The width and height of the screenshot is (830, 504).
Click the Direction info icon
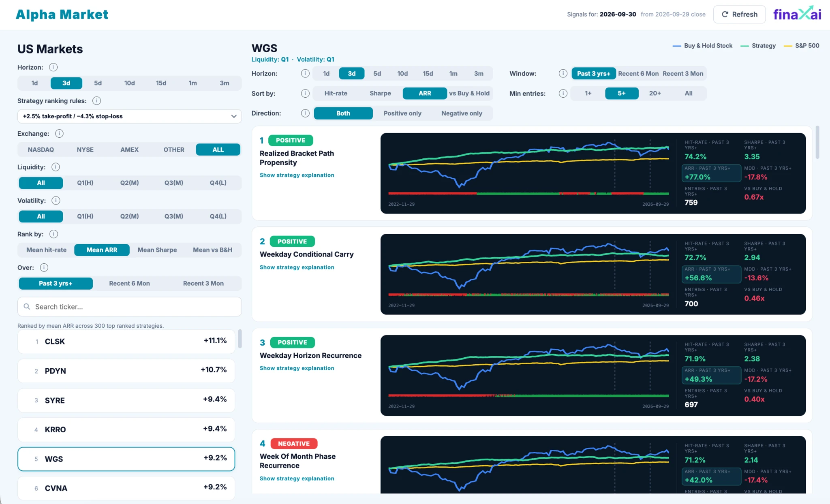coord(305,113)
